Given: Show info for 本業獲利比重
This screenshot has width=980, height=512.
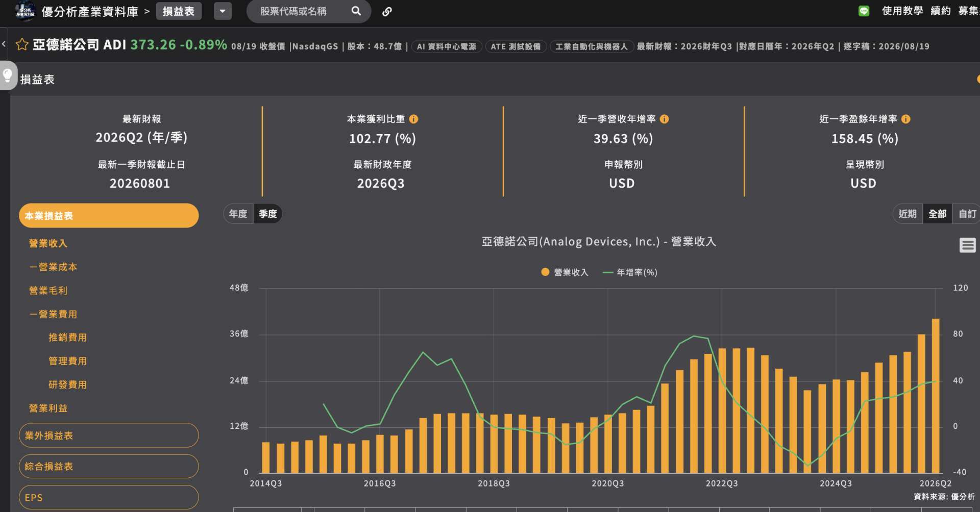Looking at the screenshot, I should (x=414, y=119).
